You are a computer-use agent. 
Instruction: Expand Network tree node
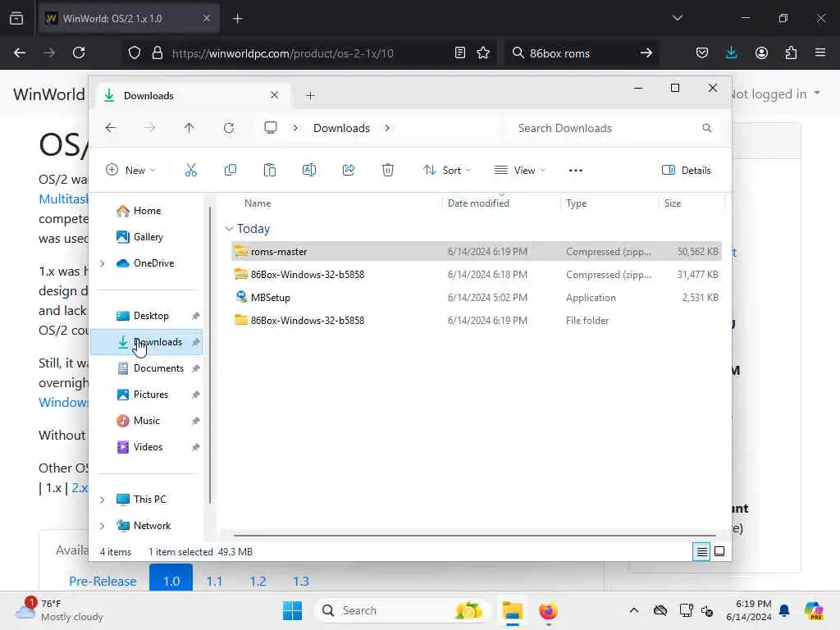point(103,526)
